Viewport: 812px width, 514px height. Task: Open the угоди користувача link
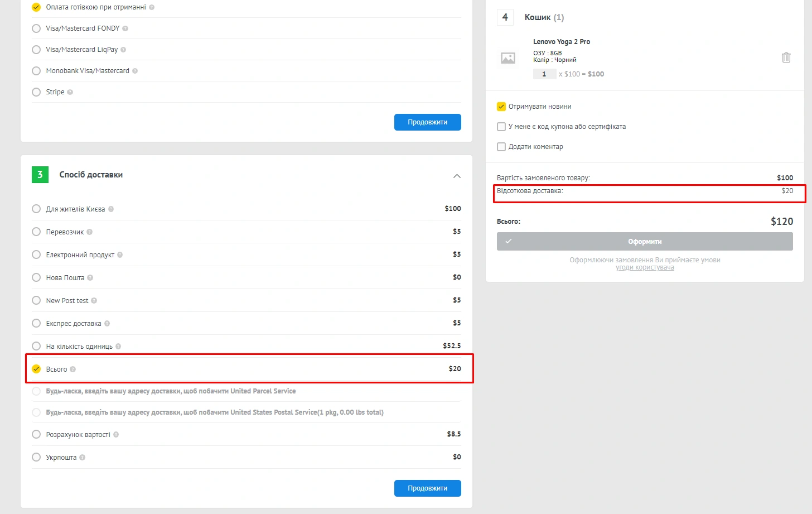tap(645, 268)
